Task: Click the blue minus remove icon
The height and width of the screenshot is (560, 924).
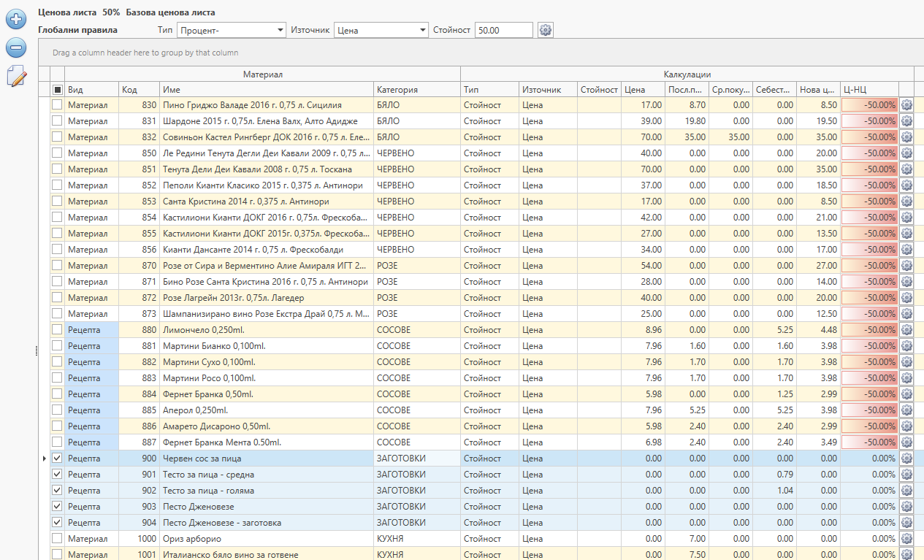Action: click(16, 48)
